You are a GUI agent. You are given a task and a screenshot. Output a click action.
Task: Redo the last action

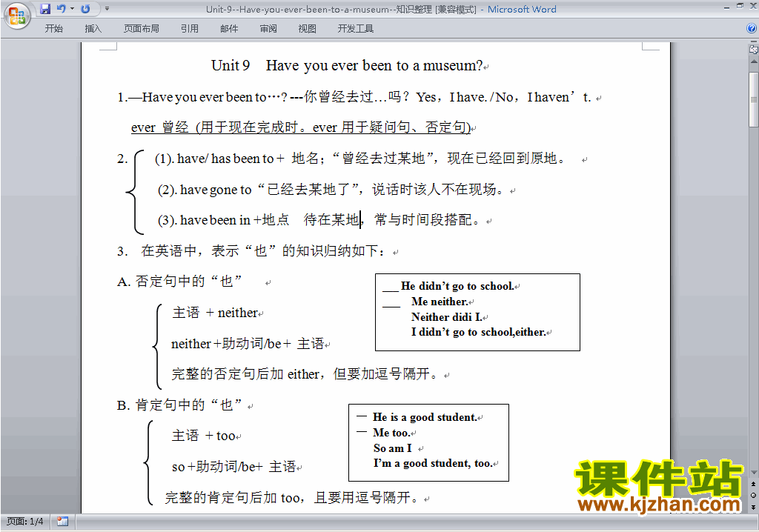85,9
